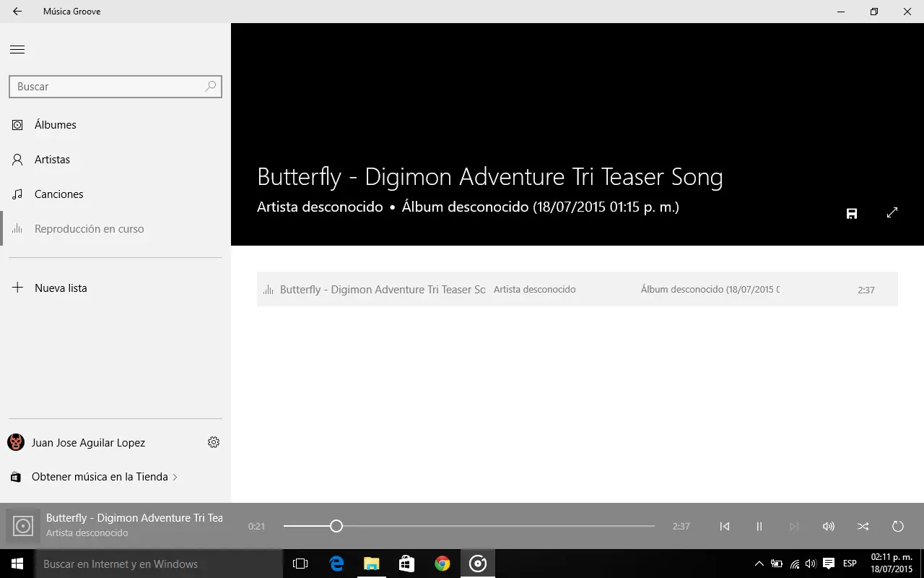Switch to the Canciones section
924x578 pixels.
59,194
